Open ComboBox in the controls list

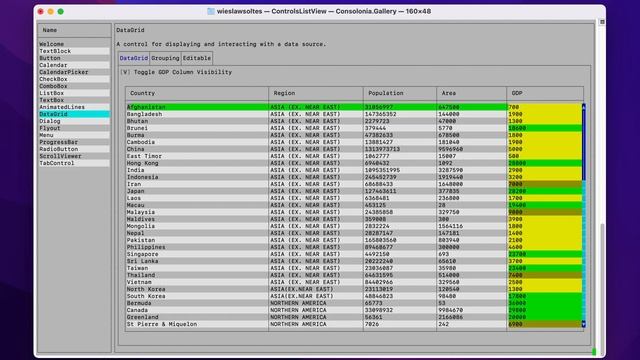click(74, 86)
